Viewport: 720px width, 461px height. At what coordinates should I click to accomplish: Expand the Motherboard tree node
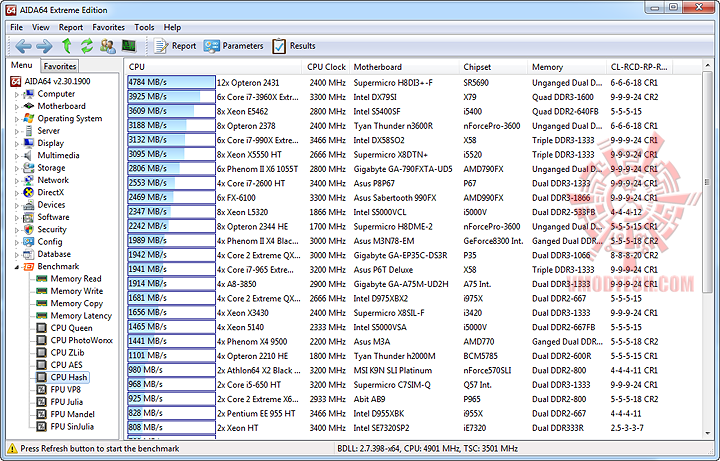(x=17, y=107)
